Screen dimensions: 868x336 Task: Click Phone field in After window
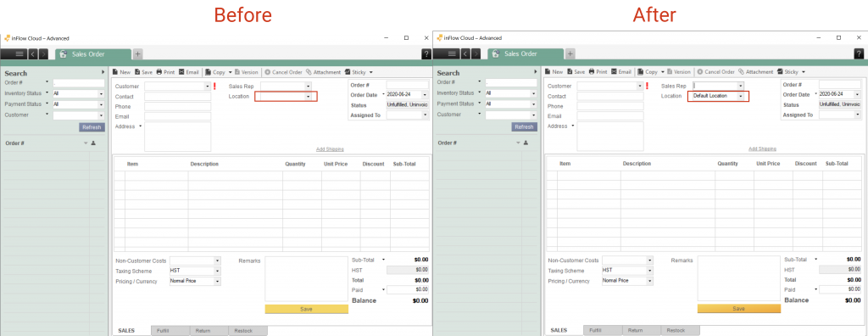pos(610,106)
